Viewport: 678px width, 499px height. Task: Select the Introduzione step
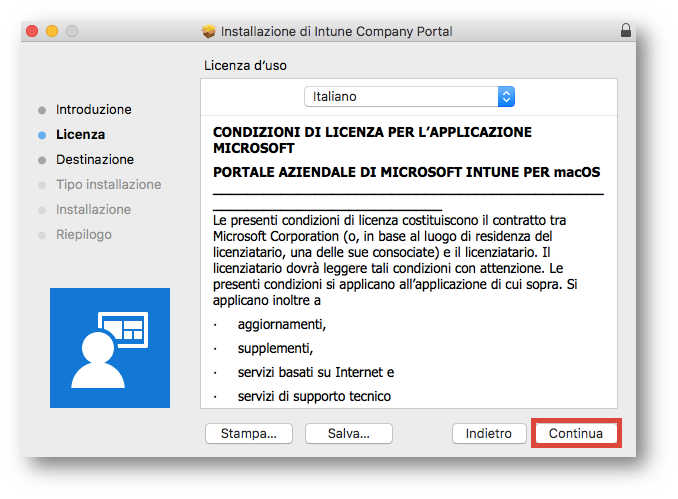tap(93, 109)
